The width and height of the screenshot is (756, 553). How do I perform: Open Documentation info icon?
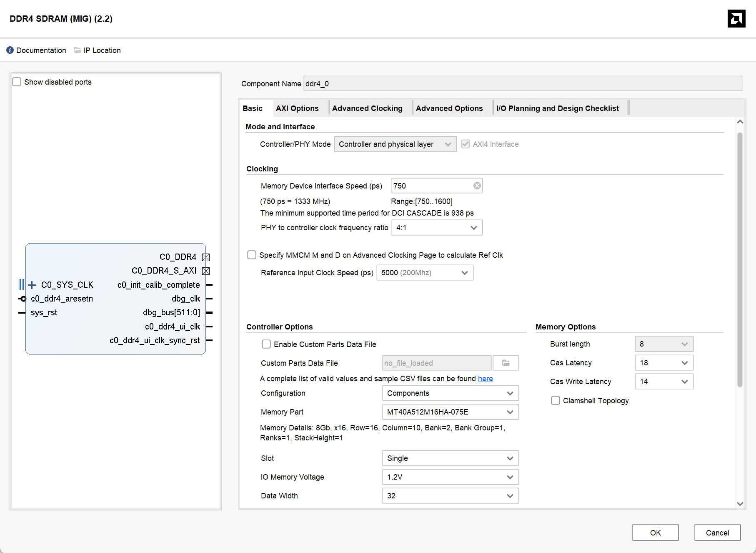click(10, 50)
